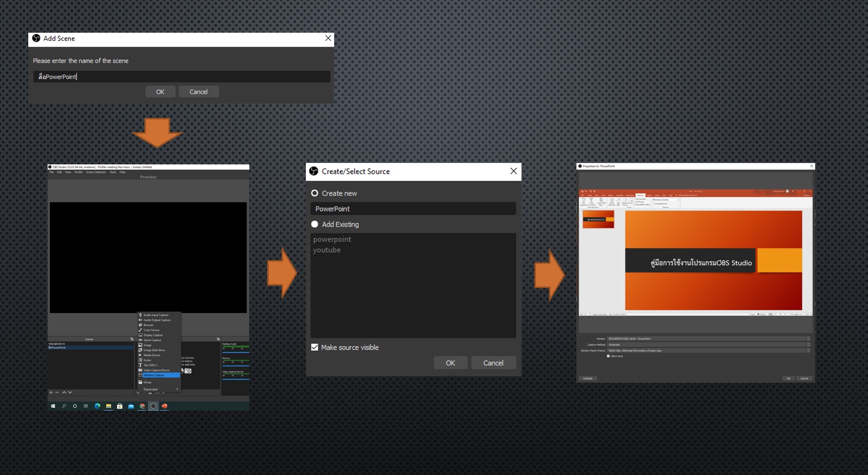Open the Mail app from the taskbar
Image resolution: width=868 pixels, height=475 pixels.
pyautogui.click(x=131, y=406)
